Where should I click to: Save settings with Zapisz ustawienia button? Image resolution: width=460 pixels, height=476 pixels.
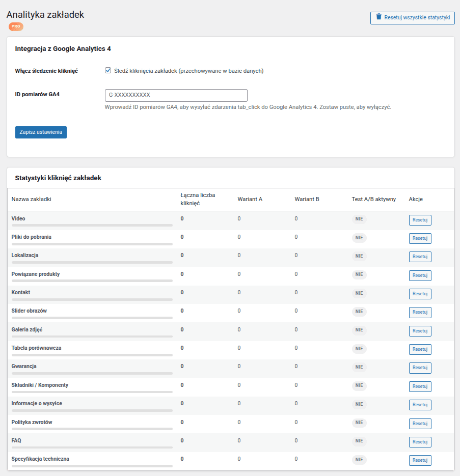tap(41, 132)
